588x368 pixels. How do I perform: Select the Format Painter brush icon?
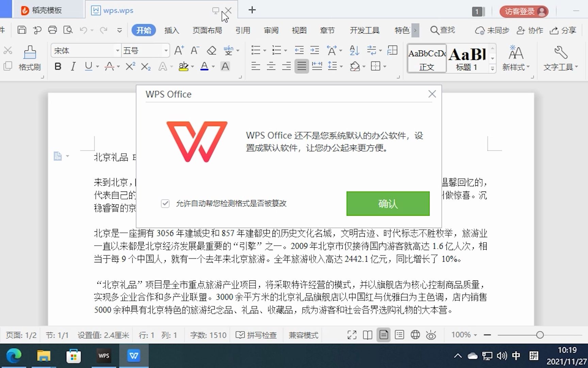[30, 52]
